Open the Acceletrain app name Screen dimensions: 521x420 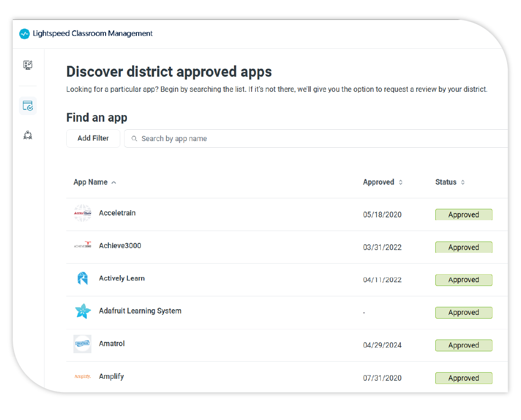point(117,213)
